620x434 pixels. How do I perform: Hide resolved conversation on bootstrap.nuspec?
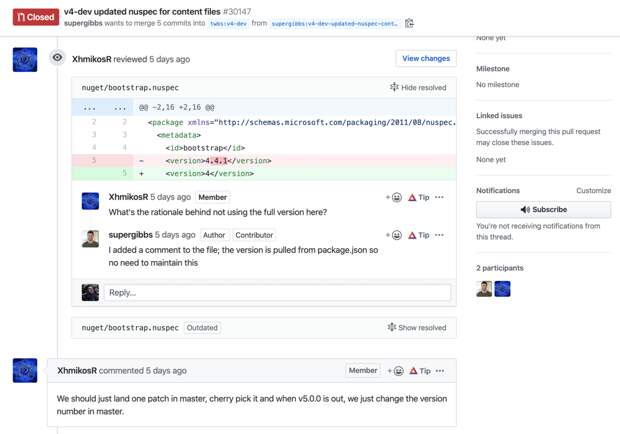pos(418,87)
